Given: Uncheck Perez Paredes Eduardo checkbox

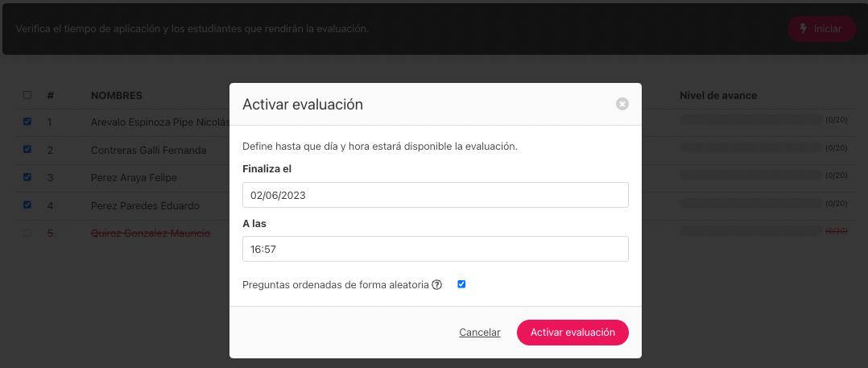Looking at the screenshot, I should (x=27, y=205).
